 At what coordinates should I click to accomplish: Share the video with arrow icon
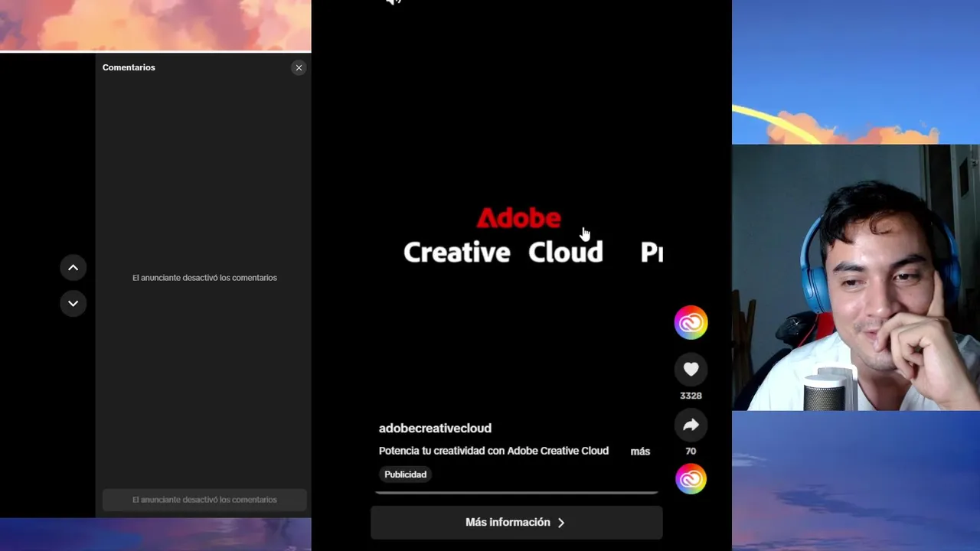click(x=691, y=425)
